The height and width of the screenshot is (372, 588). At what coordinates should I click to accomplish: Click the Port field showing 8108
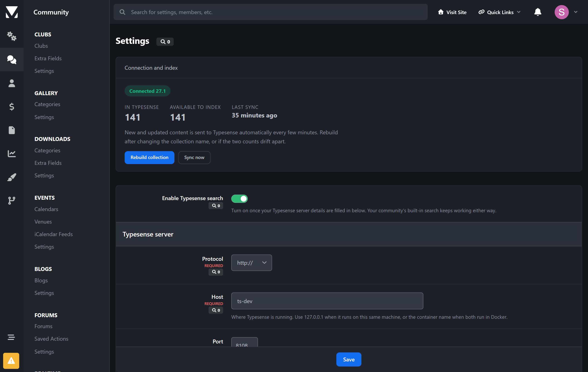pos(244,342)
